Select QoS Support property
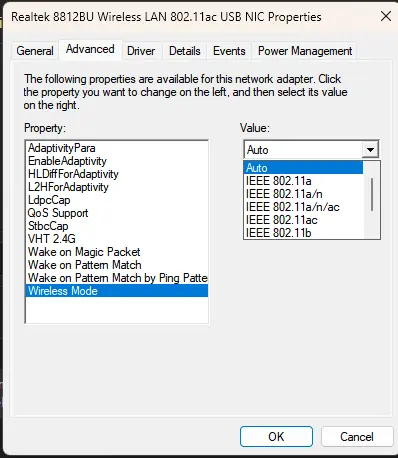The image size is (398, 458). [x=117, y=213]
